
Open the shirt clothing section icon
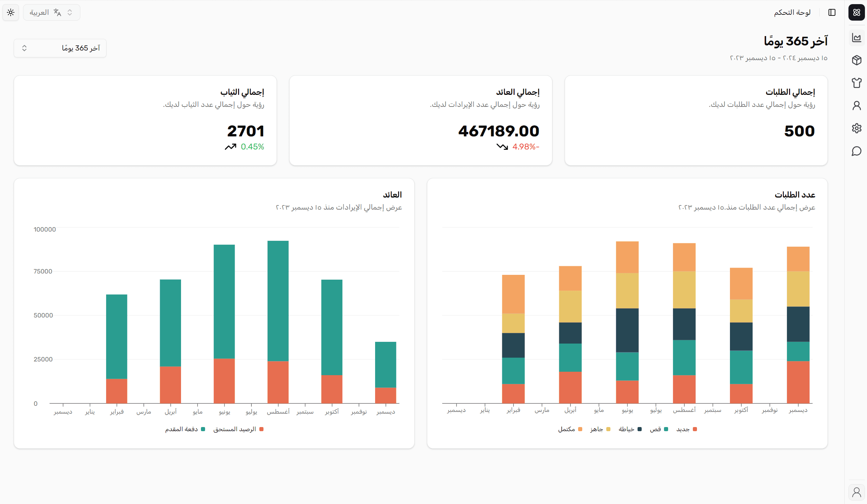(x=856, y=82)
